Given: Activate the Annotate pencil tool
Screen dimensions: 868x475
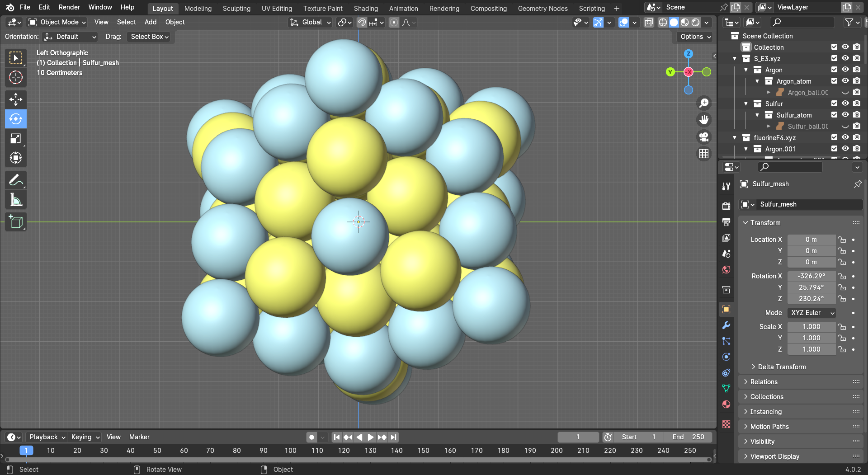Looking at the screenshot, I should [16, 180].
